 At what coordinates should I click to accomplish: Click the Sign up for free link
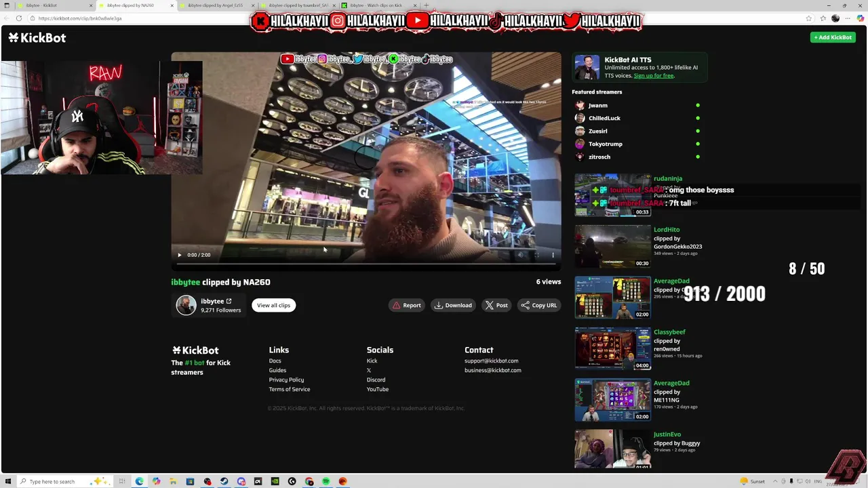pyautogui.click(x=654, y=75)
